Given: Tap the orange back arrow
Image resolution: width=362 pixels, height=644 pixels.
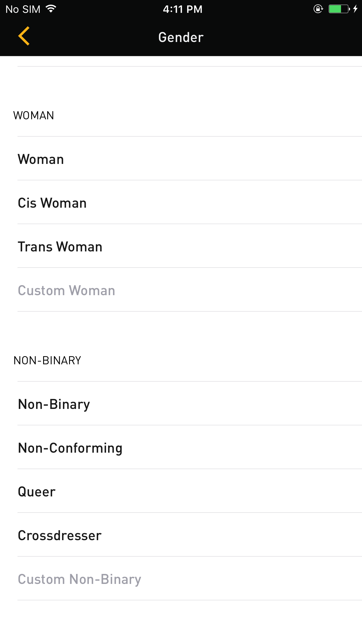Looking at the screenshot, I should point(24,36).
